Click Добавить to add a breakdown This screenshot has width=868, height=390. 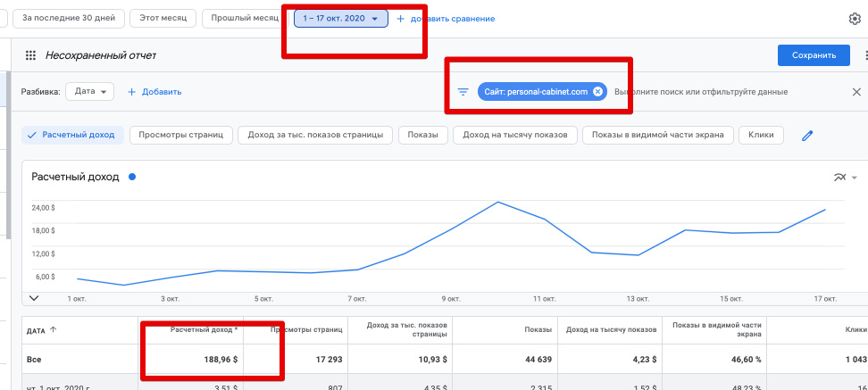[x=154, y=91]
